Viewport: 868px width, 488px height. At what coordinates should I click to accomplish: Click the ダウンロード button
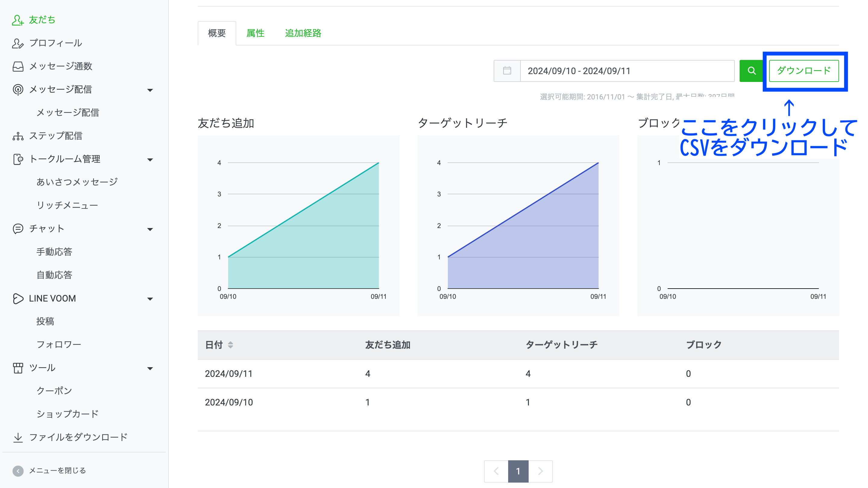pyautogui.click(x=804, y=71)
